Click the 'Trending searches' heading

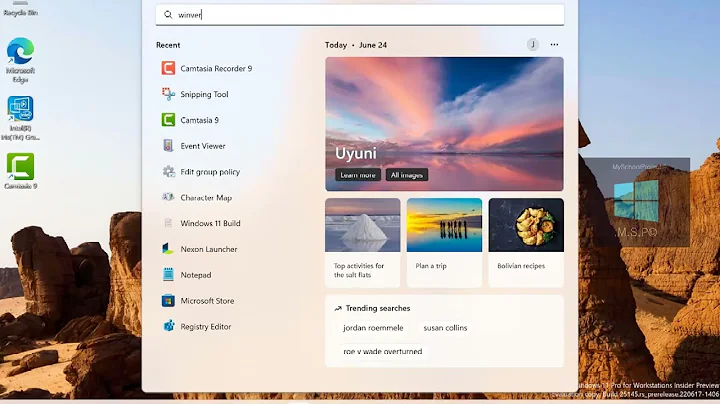click(378, 308)
